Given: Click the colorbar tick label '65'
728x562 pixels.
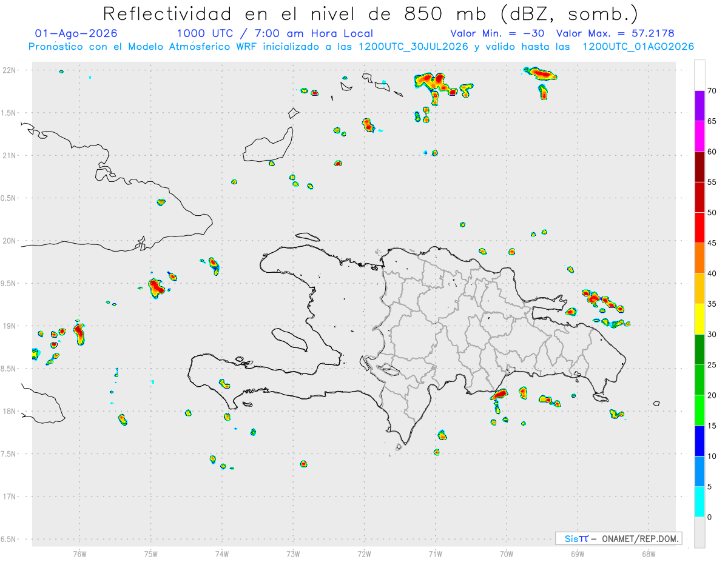Looking at the screenshot, I should (x=712, y=121).
